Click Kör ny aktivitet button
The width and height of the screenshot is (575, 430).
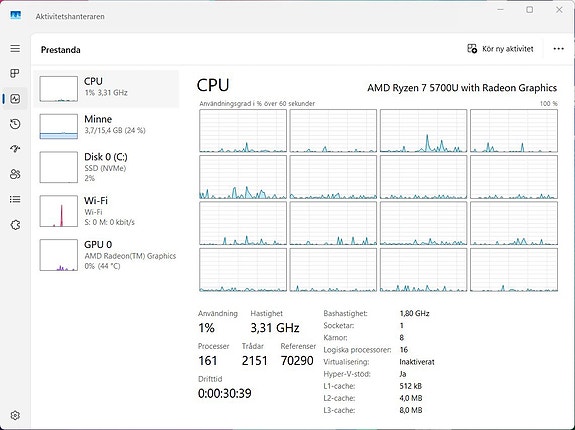[500, 49]
